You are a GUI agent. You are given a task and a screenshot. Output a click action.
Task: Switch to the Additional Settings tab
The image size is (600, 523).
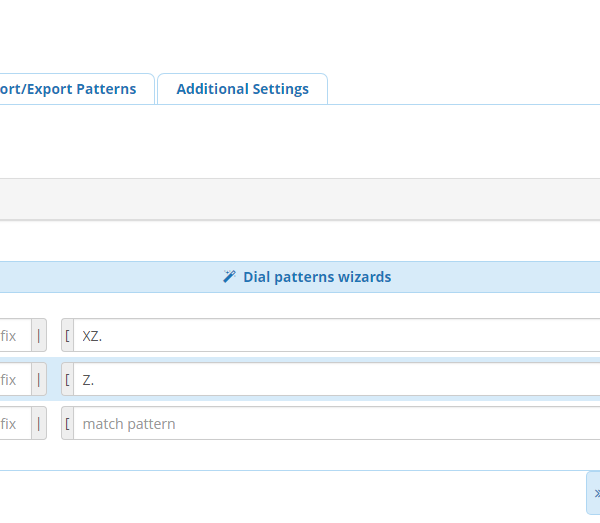(242, 89)
